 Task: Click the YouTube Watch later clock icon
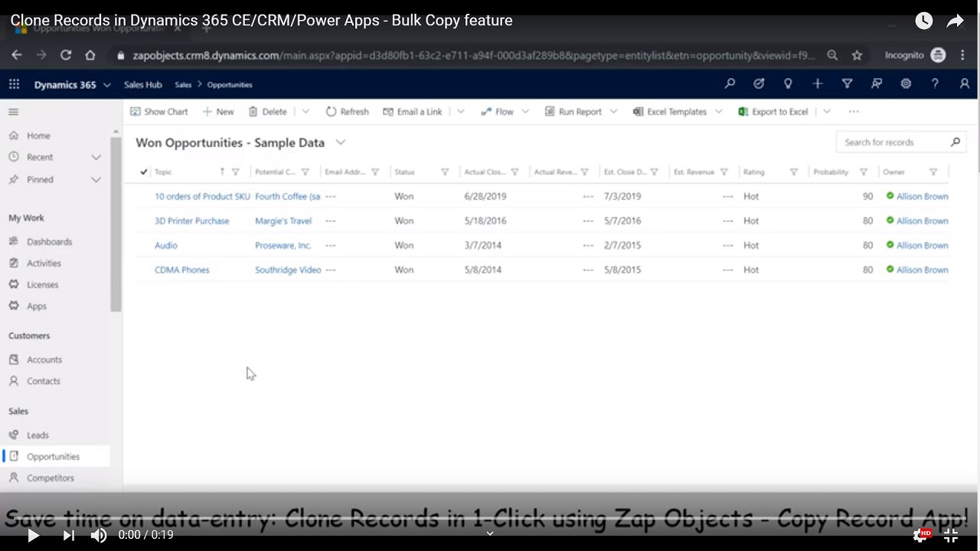click(924, 21)
